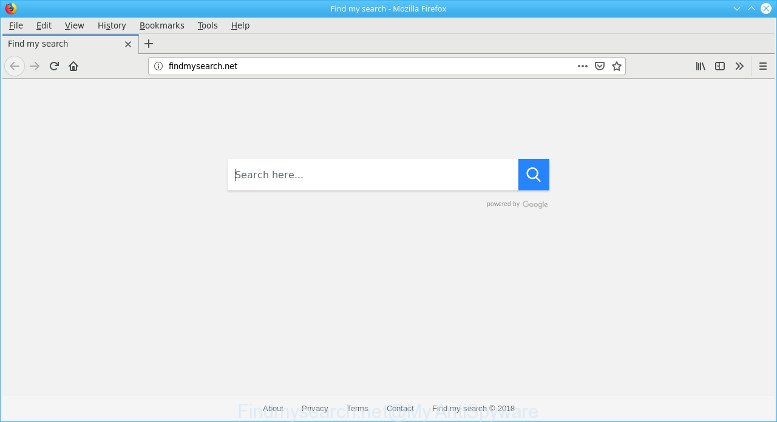This screenshot has height=422, width=777.
Task: Go back to previous page
Action: click(x=14, y=66)
